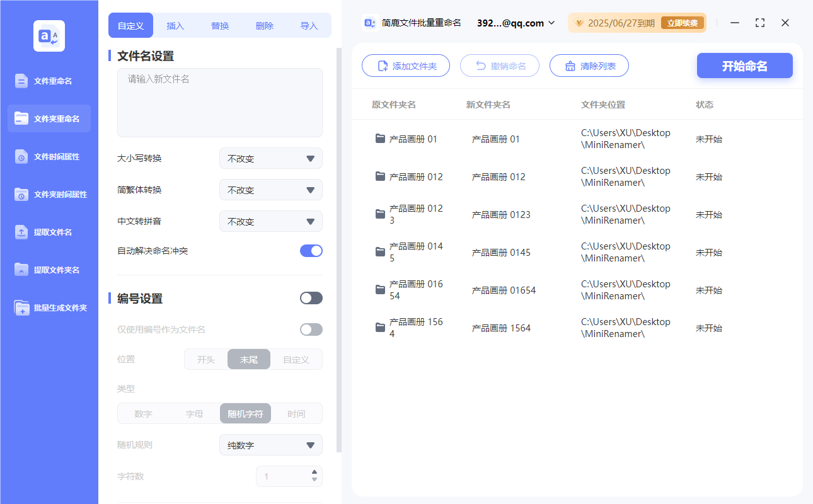Expand the 随机规则 dropdown showing 纯数字
Image resolution: width=813 pixels, height=504 pixels.
(270, 445)
